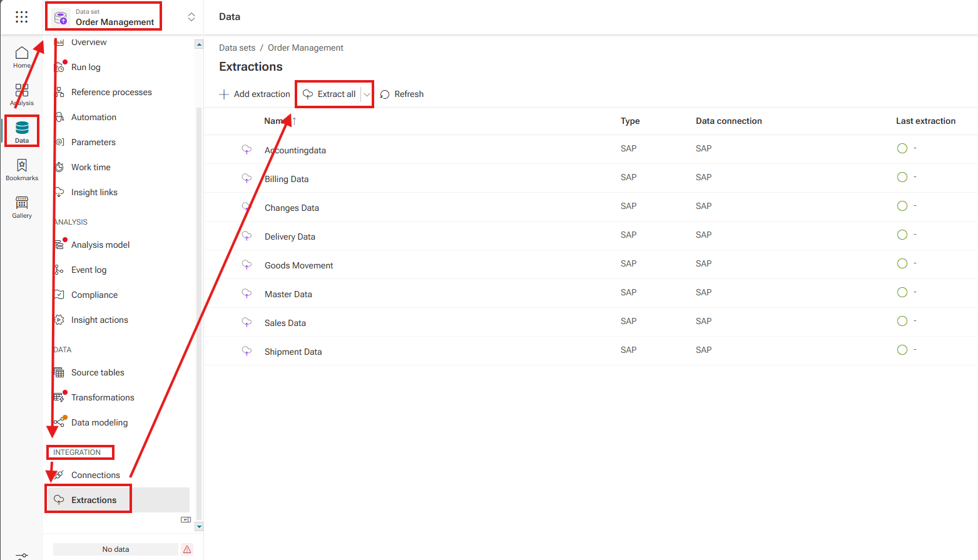Screen dimensions: 978x560
Task: Open the Gallery icon in the rail
Action: (22, 206)
